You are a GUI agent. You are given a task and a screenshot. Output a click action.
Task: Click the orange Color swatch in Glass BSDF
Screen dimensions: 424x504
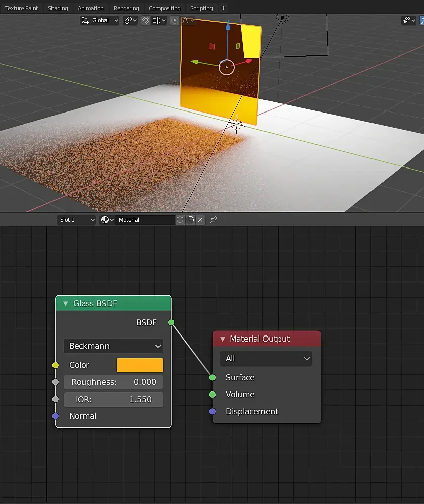pyautogui.click(x=140, y=365)
